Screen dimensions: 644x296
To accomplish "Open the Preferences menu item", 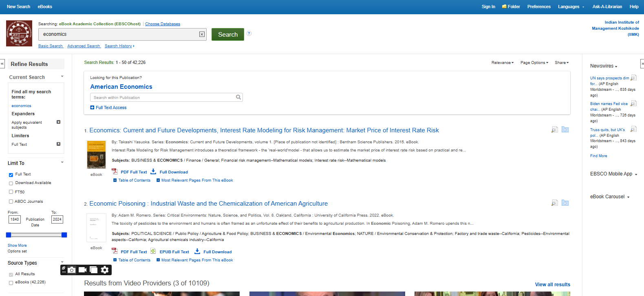I will (539, 7).
